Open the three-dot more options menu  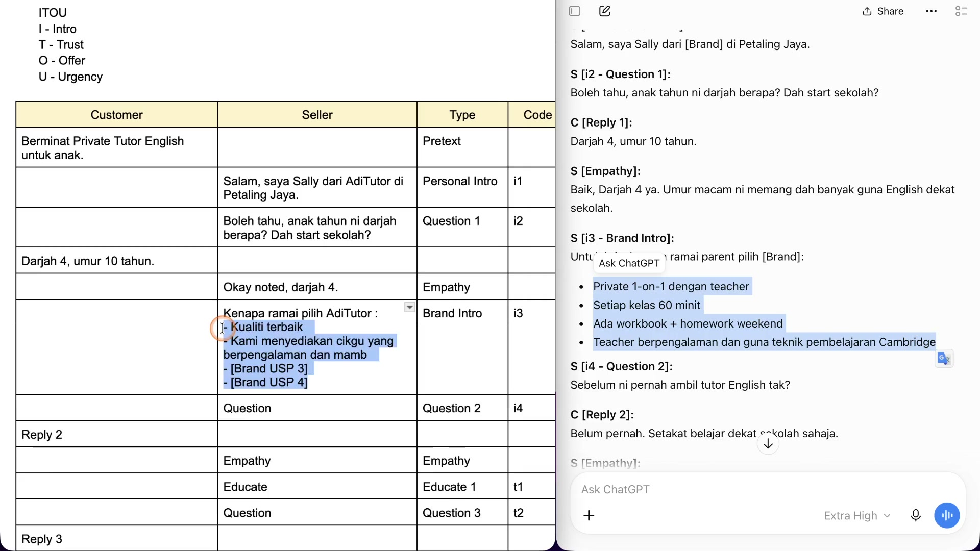(x=932, y=11)
